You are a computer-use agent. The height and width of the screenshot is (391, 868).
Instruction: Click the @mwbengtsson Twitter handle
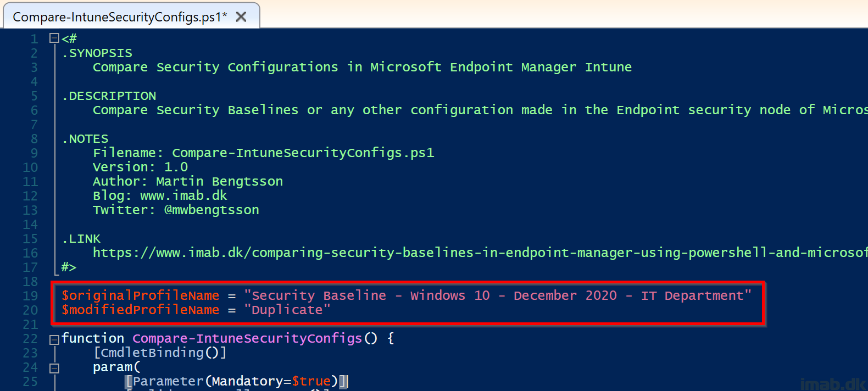click(x=212, y=210)
